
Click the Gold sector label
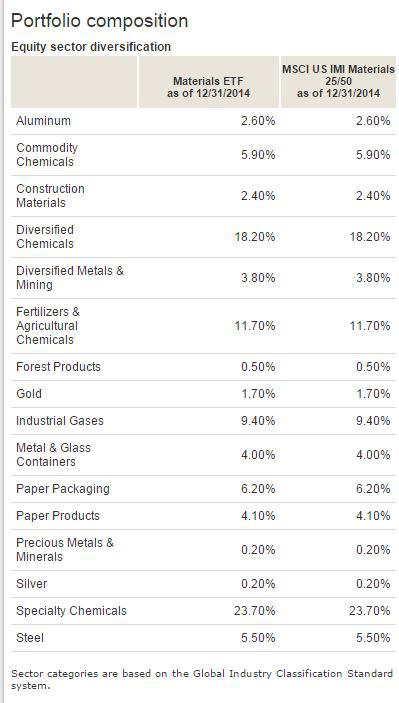[29, 394]
